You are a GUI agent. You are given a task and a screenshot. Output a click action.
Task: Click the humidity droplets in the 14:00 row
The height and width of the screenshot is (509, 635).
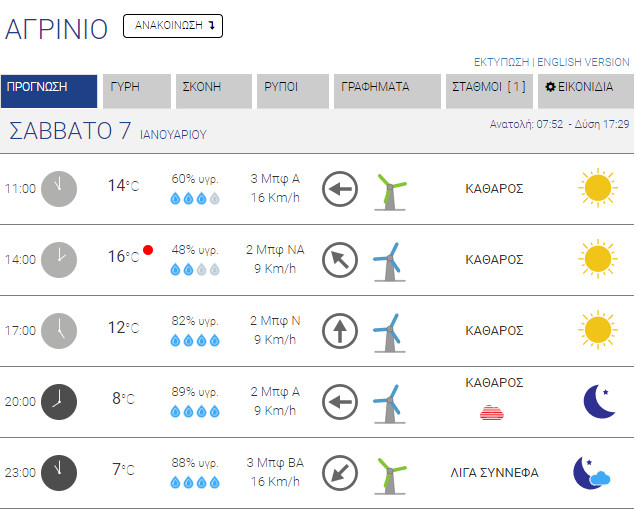pos(195,270)
